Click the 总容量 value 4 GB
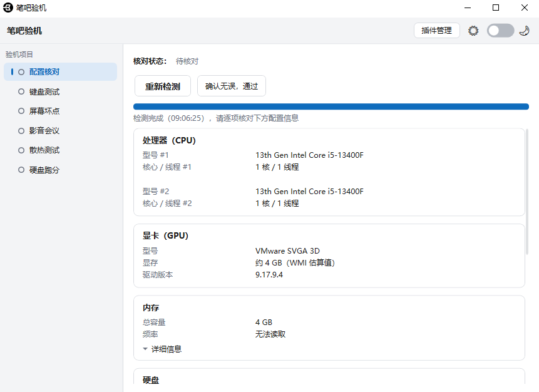 pos(264,322)
